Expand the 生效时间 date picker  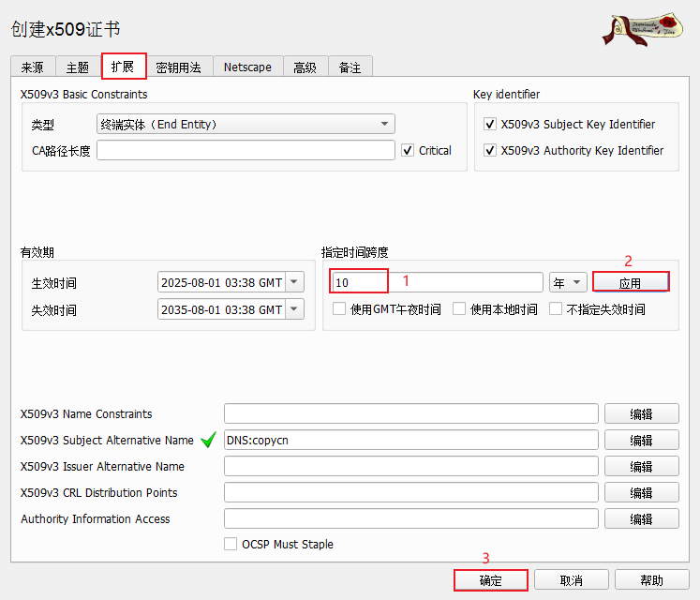(x=294, y=282)
